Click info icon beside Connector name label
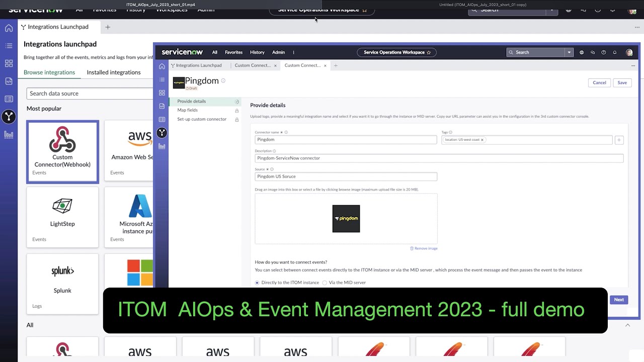Viewport: 644px width, 362px height. coord(286,132)
